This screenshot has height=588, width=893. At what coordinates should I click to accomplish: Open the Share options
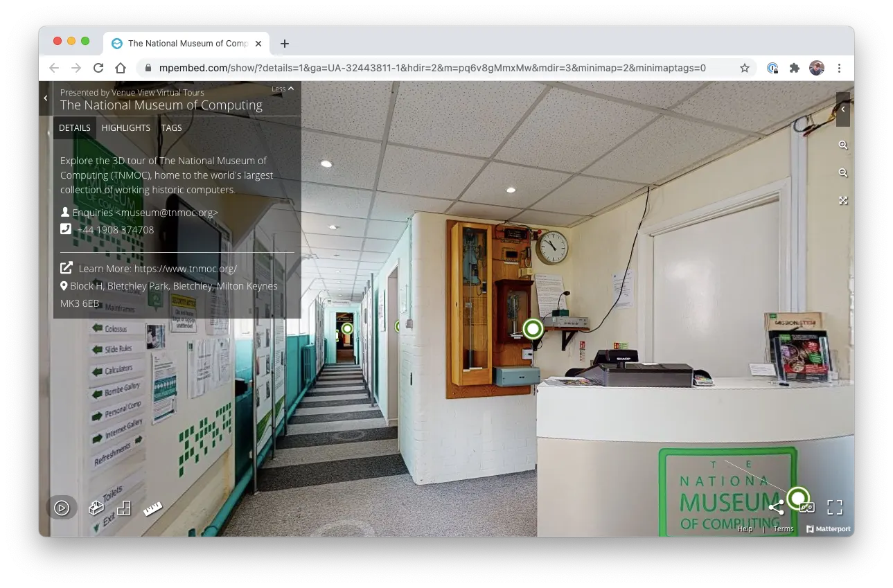point(775,507)
